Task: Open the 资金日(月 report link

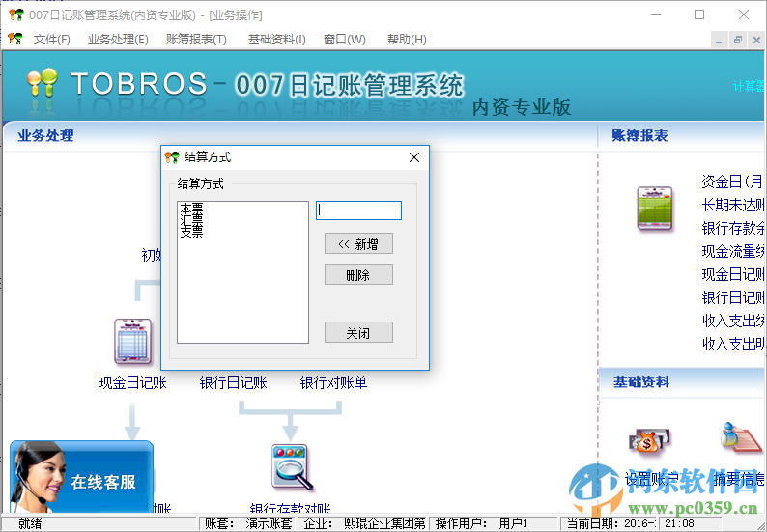Action: (733, 182)
